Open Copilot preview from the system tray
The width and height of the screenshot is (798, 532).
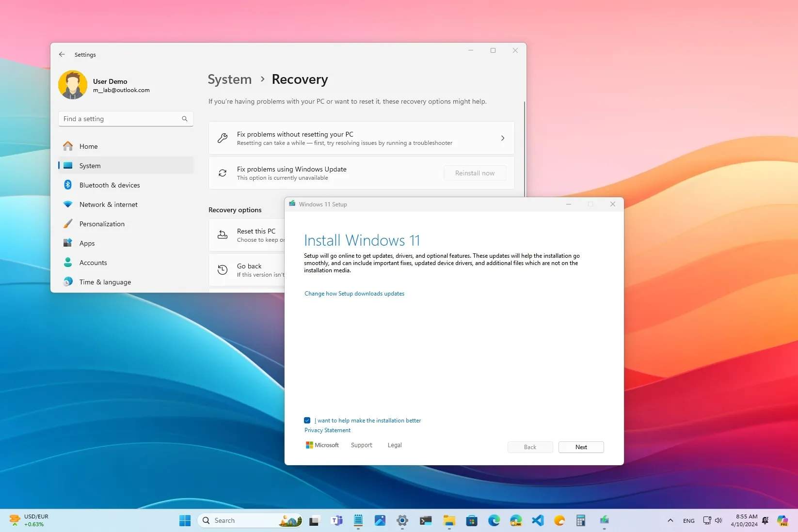click(783, 520)
